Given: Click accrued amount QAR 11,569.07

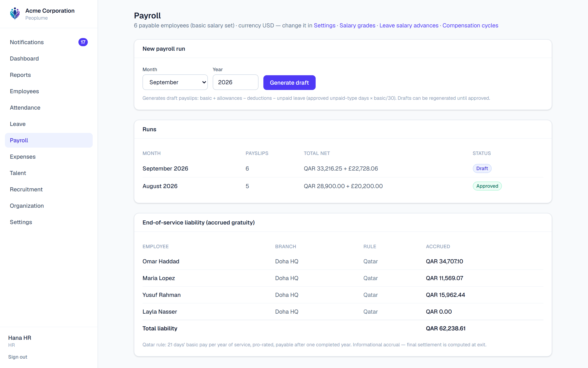Looking at the screenshot, I should 444,278.
